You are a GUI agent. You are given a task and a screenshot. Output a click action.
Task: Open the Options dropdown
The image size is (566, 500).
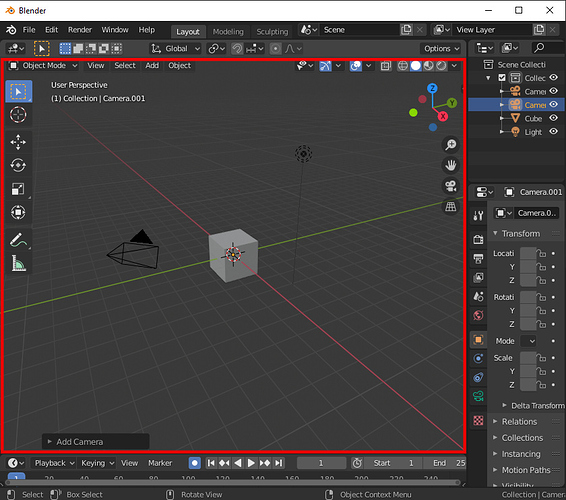click(441, 48)
